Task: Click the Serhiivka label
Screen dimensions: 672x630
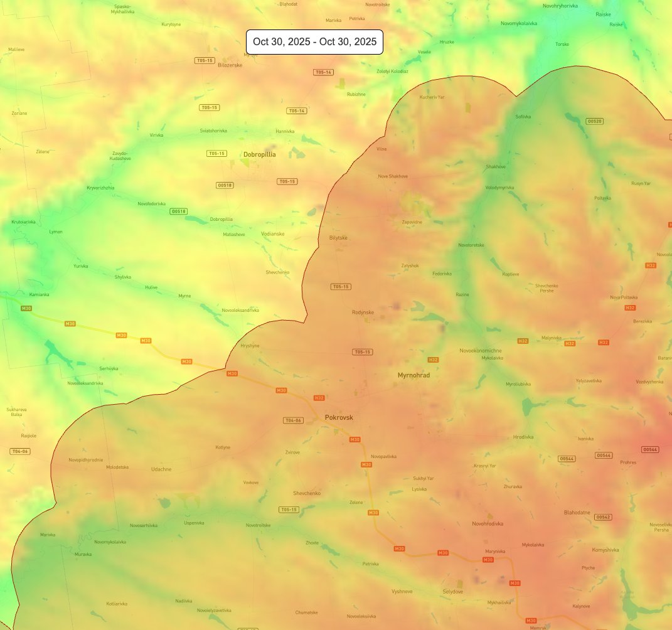Action: click(109, 368)
